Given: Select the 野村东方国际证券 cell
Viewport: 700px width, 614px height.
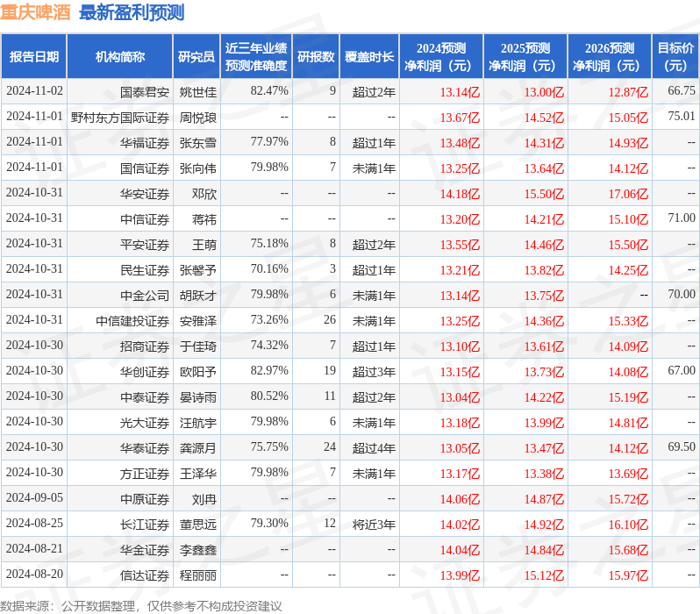Looking at the screenshot, I should (x=120, y=118).
